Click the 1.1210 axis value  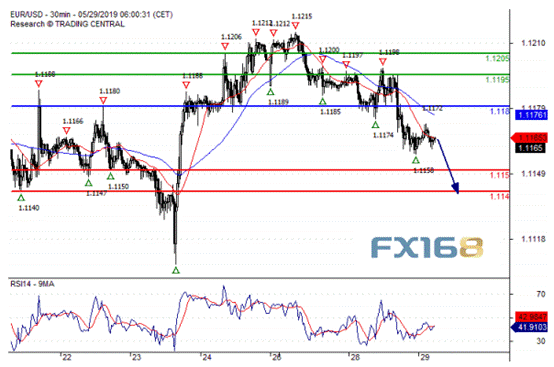(533, 43)
